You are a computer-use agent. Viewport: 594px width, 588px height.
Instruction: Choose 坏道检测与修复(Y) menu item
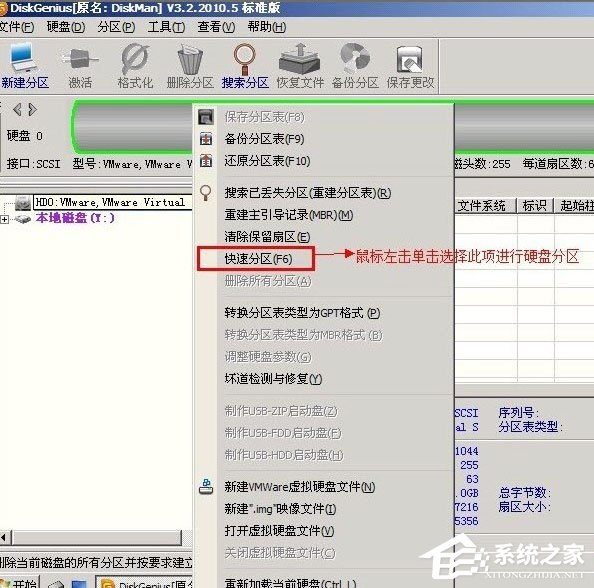(273, 379)
